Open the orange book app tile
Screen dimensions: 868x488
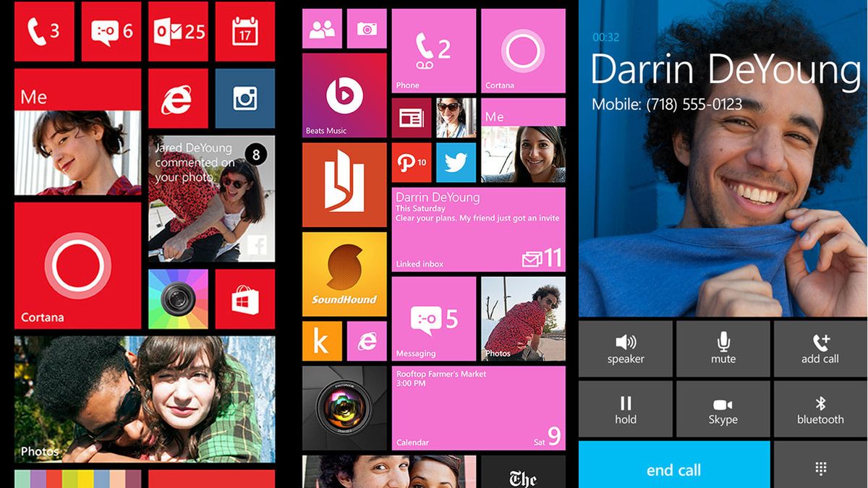pos(344,185)
